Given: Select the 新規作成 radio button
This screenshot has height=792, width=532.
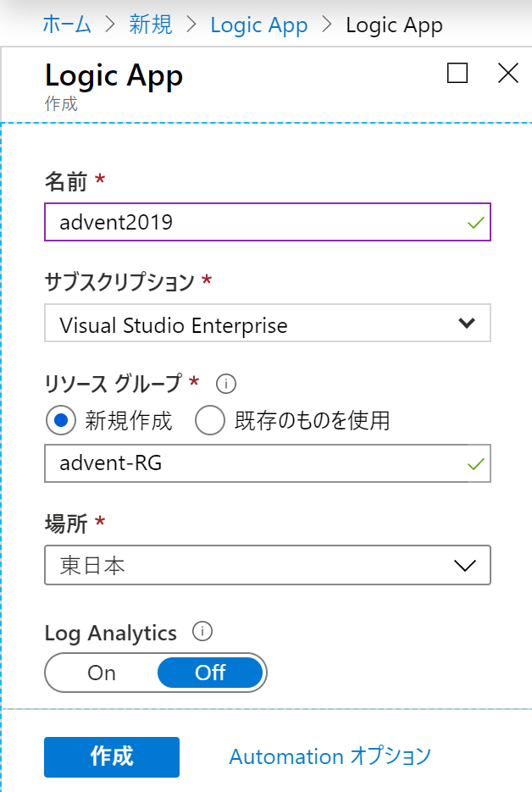Looking at the screenshot, I should tap(60, 420).
